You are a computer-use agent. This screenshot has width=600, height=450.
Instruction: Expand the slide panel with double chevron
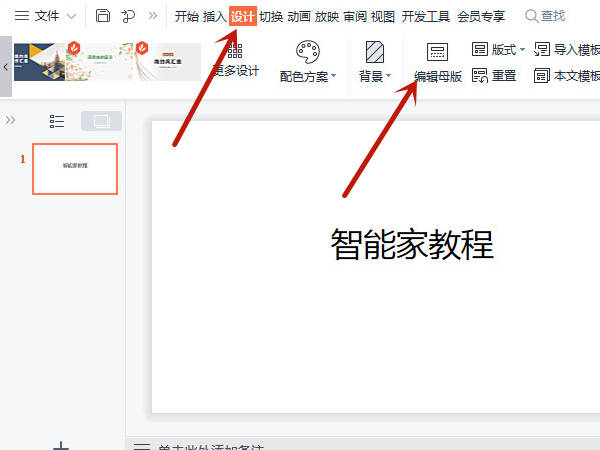10,120
